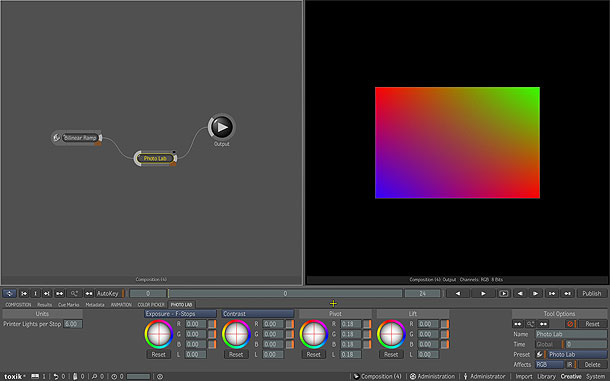610x381 pixels.
Task: Open the Affects RGB dropdown
Action: click(549, 365)
